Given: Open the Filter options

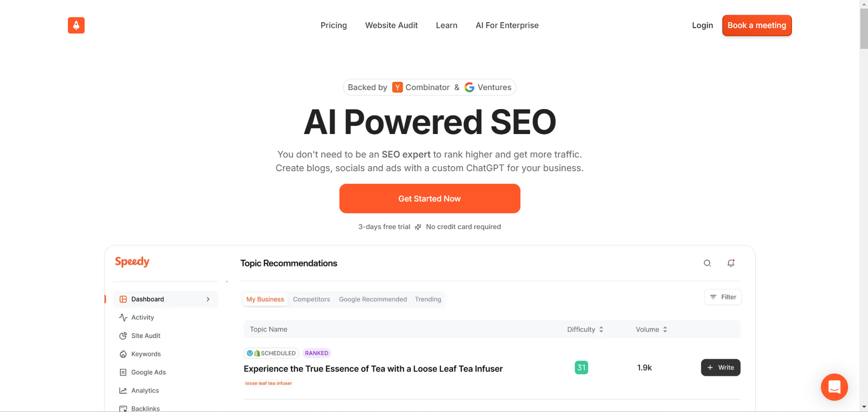Looking at the screenshot, I should coord(723,297).
